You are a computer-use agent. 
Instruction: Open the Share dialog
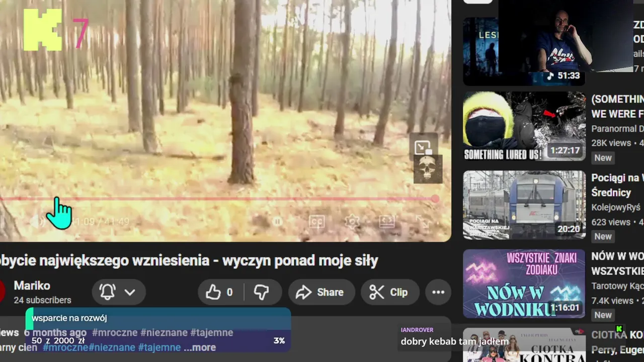[321, 292]
